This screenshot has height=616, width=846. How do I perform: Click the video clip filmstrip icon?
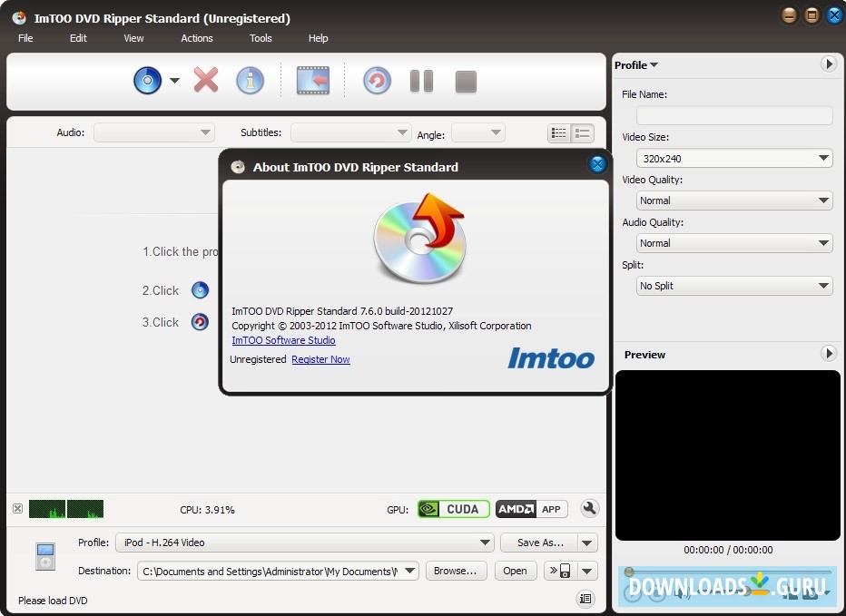pyautogui.click(x=313, y=81)
